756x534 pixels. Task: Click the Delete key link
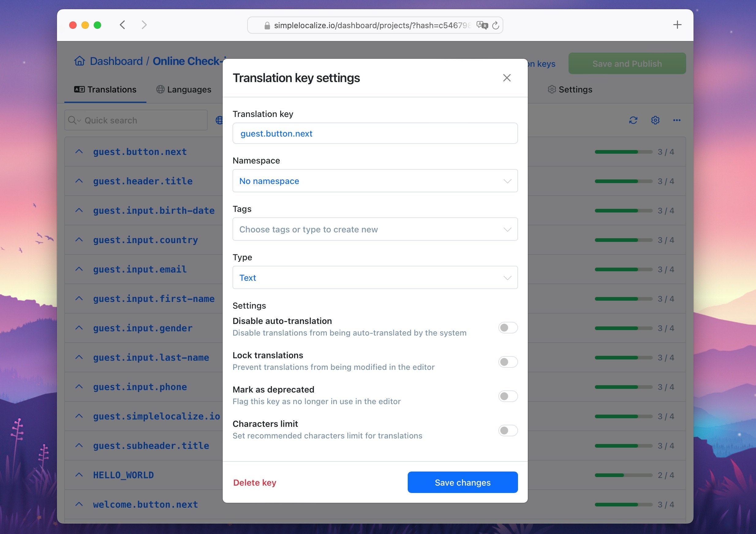[x=255, y=482]
